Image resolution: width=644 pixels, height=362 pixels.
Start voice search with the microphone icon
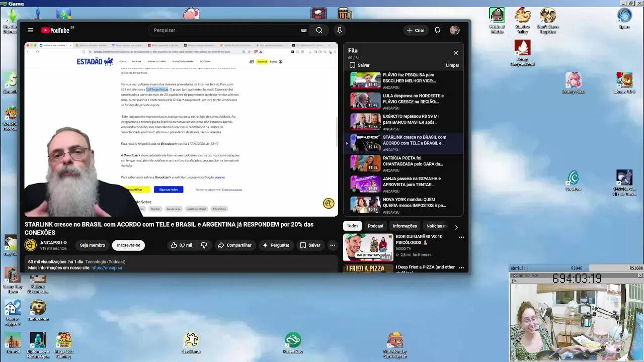click(x=340, y=30)
